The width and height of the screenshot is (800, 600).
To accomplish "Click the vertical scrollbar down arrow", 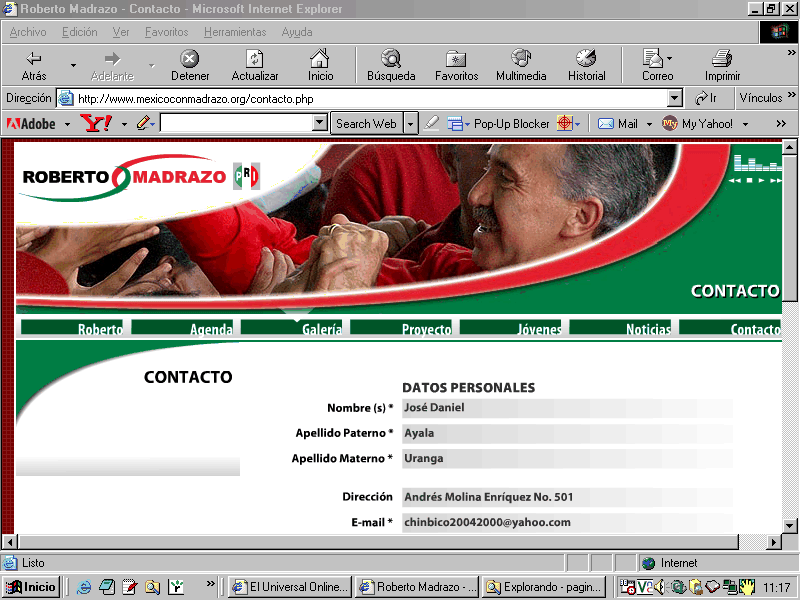I will [x=790, y=524].
